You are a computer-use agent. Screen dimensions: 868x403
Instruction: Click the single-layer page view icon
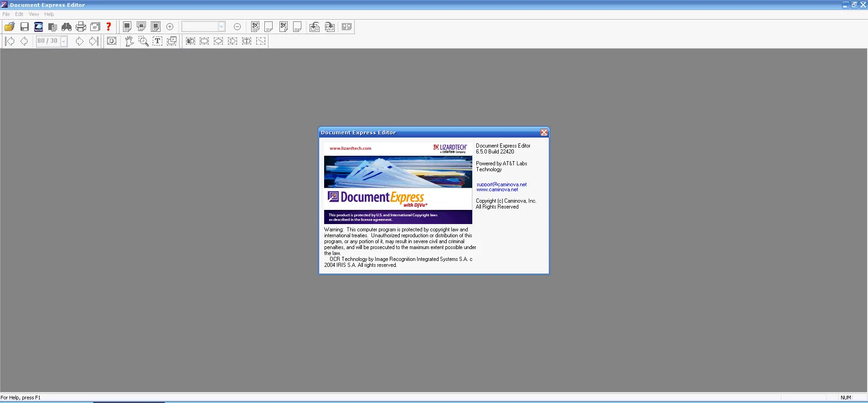tap(127, 27)
